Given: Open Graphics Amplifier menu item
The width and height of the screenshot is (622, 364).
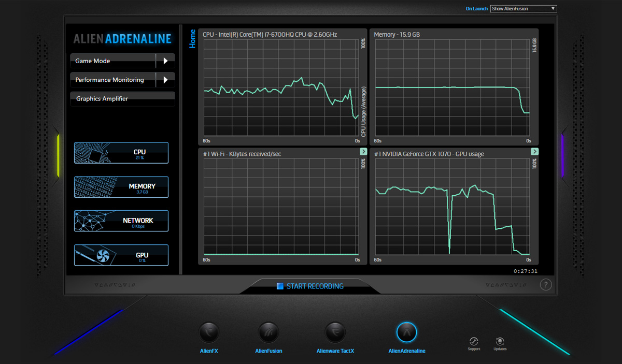Looking at the screenshot, I should (x=122, y=99).
